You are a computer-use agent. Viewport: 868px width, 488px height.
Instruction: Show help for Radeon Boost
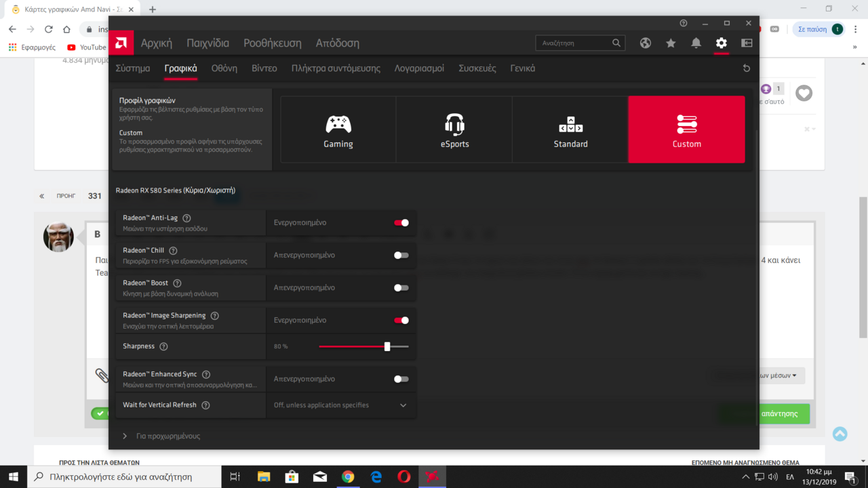point(177,283)
